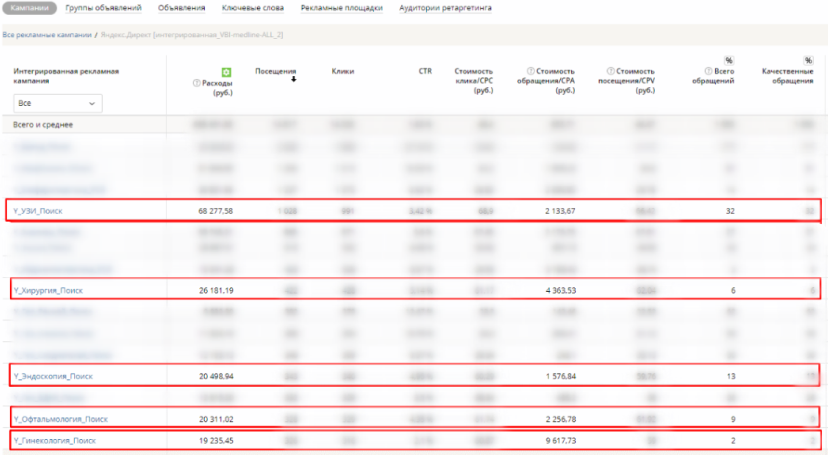The height and width of the screenshot is (455, 828).
Task: Select the expense value 20 311,02
Action: point(216,419)
